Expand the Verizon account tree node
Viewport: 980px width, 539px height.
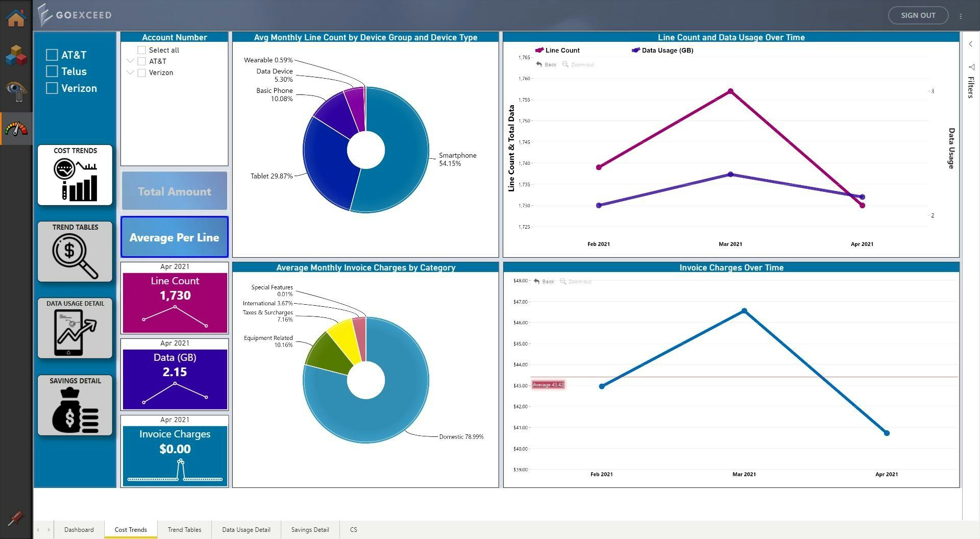pos(131,72)
